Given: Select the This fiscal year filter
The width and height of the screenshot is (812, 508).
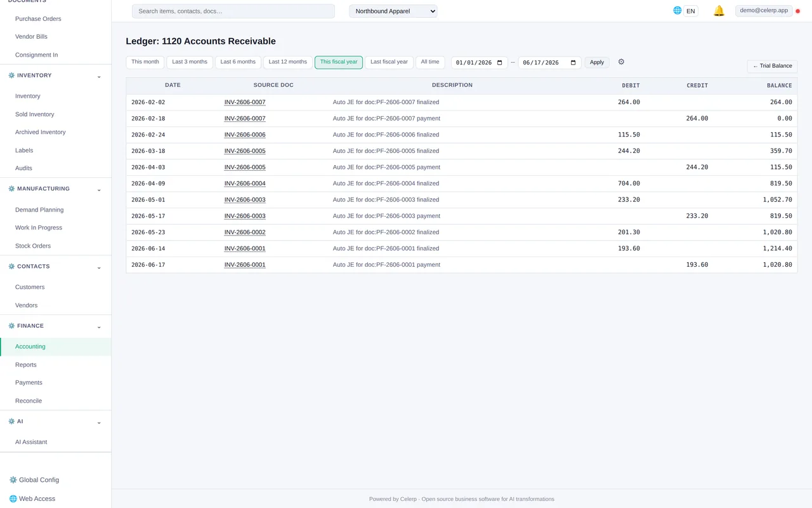Looking at the screenshot, I should pyautogui.click(x=339, y=62).
